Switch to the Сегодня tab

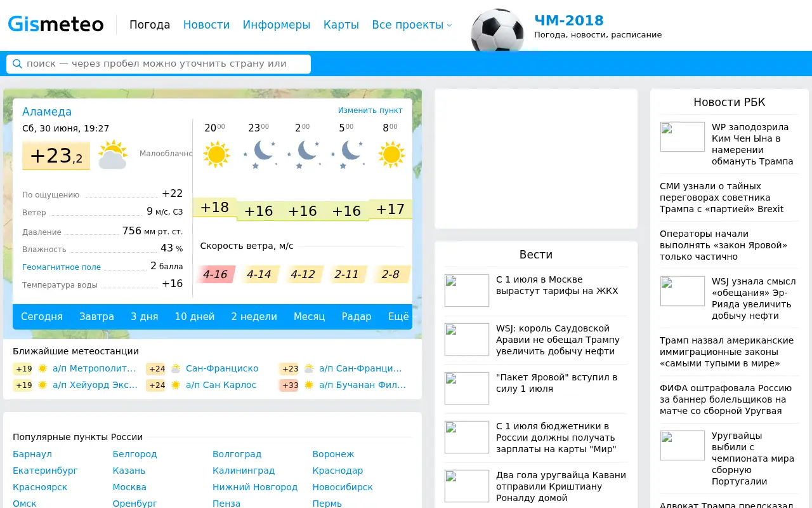tap(42, 316)
